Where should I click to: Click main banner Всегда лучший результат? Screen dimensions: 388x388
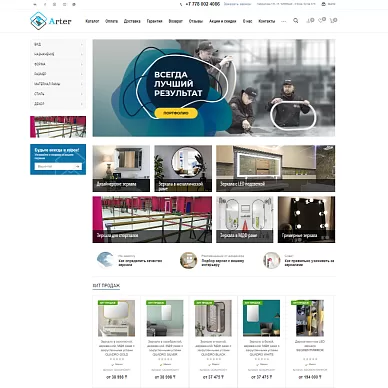(x=214, y=88)
